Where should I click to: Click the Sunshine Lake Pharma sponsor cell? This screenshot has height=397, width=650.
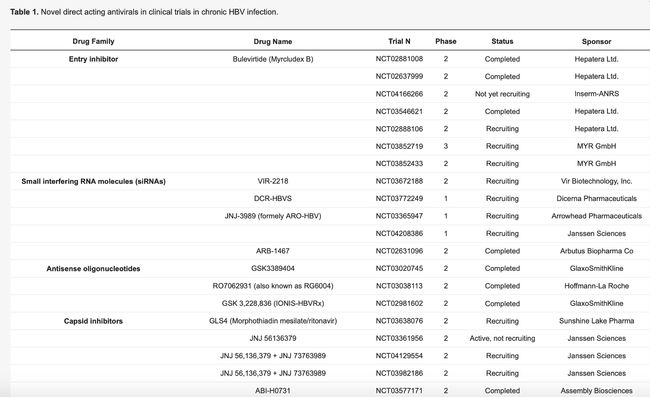tap(597, 321)
